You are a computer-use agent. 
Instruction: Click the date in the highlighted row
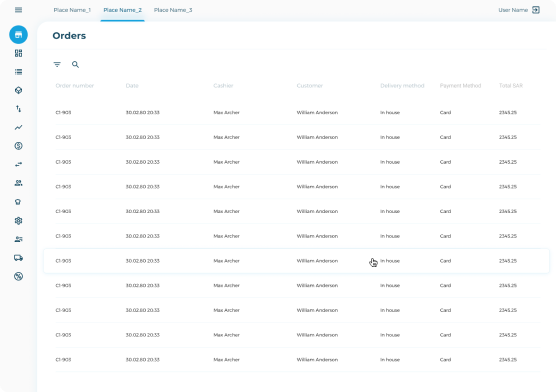tap(143, 261)
